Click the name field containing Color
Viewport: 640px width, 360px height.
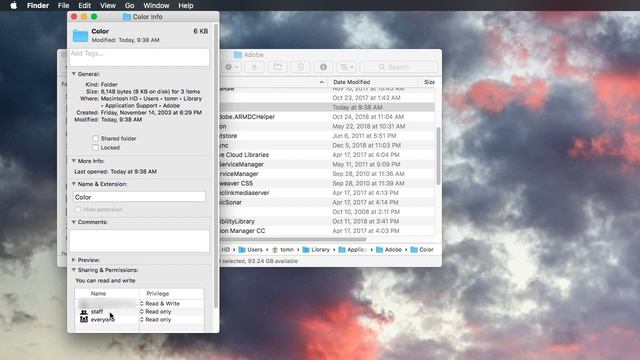coord(139,197)
